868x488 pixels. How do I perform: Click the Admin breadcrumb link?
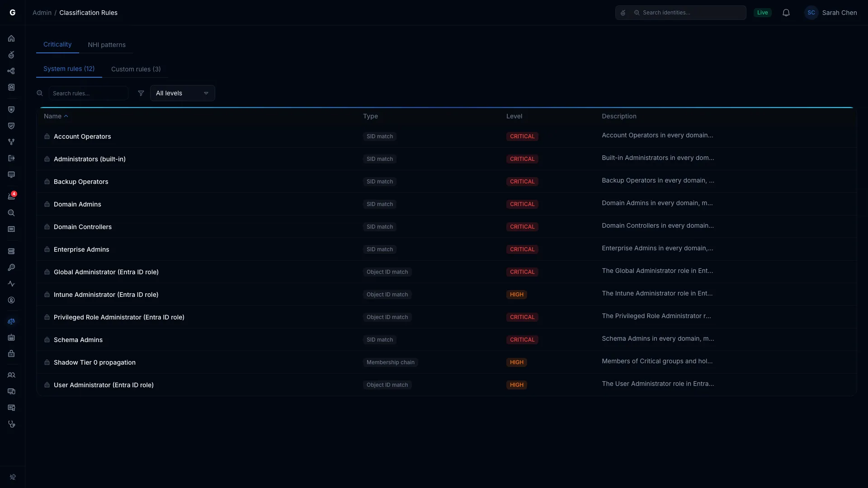click(42, 13)
